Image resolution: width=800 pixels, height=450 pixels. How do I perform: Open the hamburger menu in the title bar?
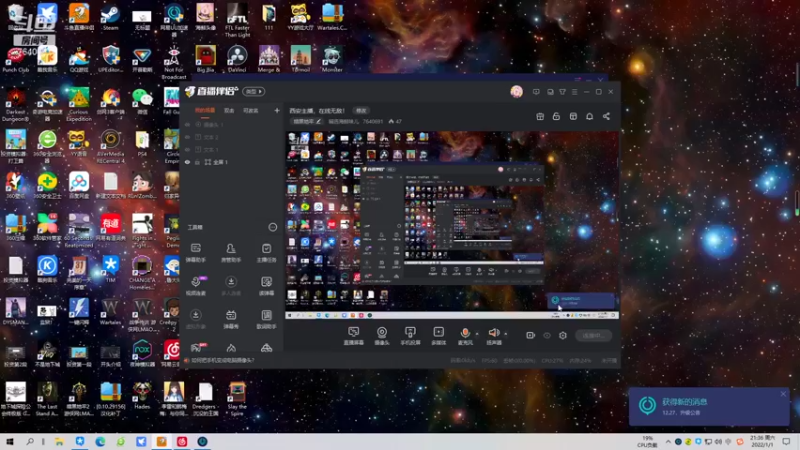point(574,92)
